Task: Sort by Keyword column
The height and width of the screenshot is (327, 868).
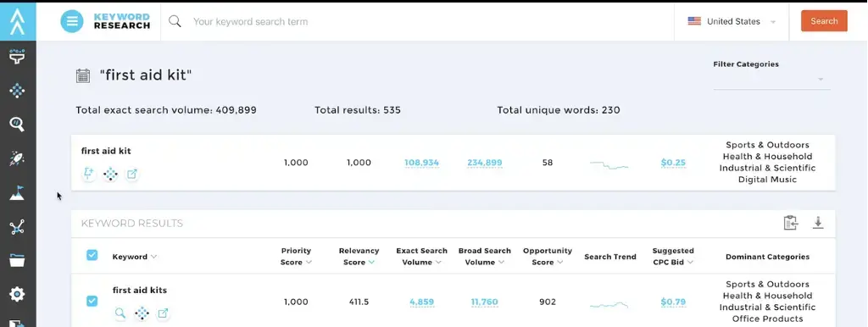Action: pyautogui.click(x=135, y=257)
